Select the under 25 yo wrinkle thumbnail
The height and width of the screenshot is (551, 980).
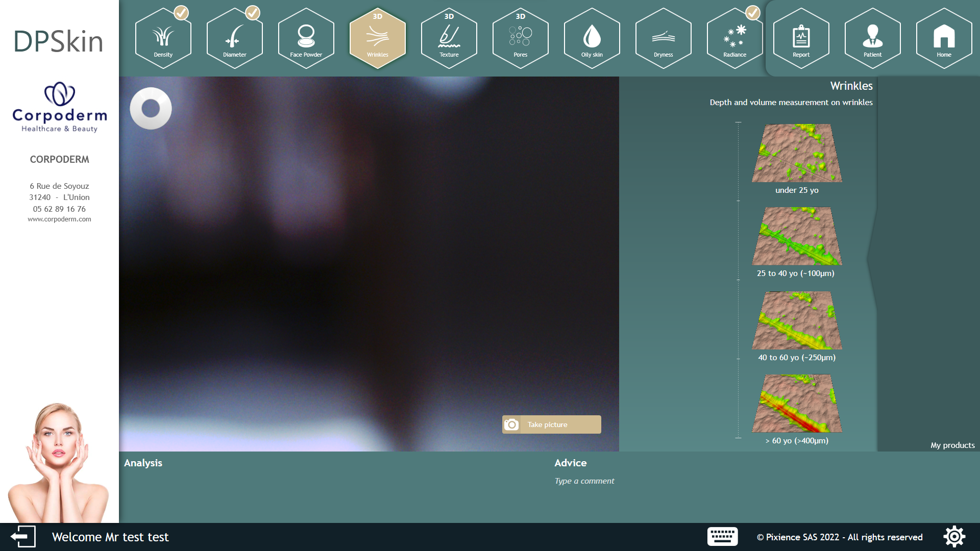point(797,153)
